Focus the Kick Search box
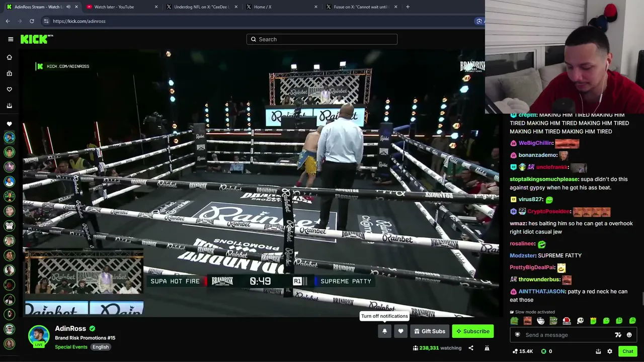 point(322,39)
